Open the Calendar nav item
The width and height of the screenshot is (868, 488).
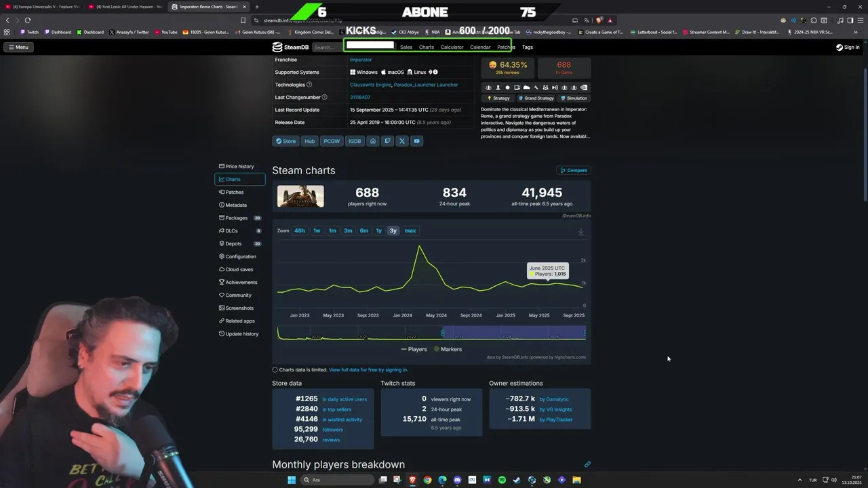[x=480, y=47]
